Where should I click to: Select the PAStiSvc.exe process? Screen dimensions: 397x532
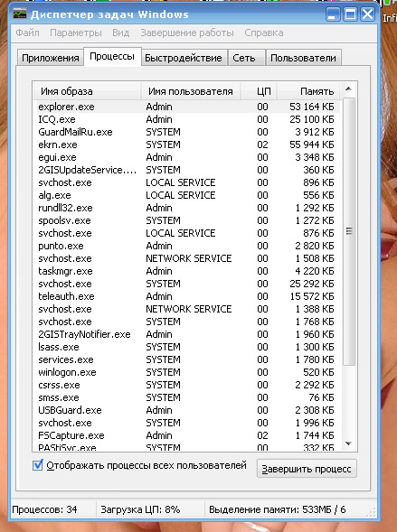[186, 447]
